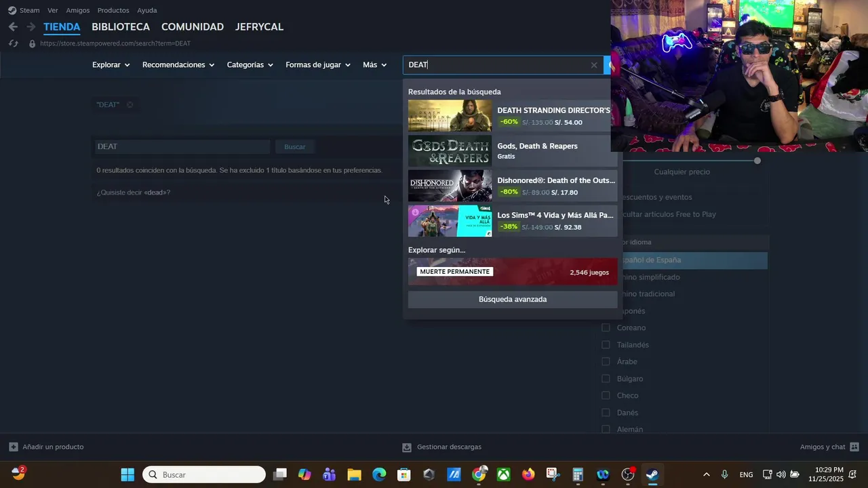Image resolution: width=868 pixels, height=488 pixels.
Task: Open Task View from the taskbar
Action: click(x=280, y=474)
